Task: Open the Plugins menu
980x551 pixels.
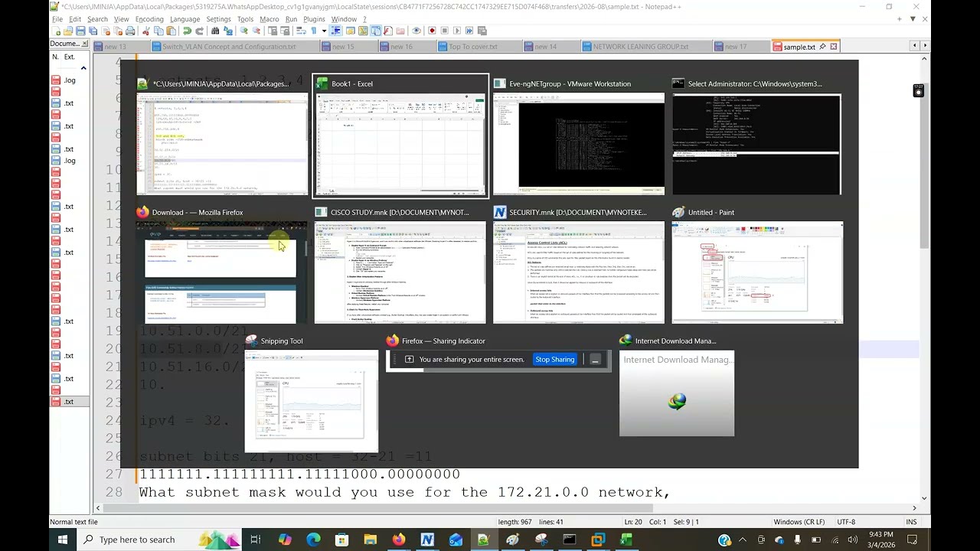Action: click(314, 19)
